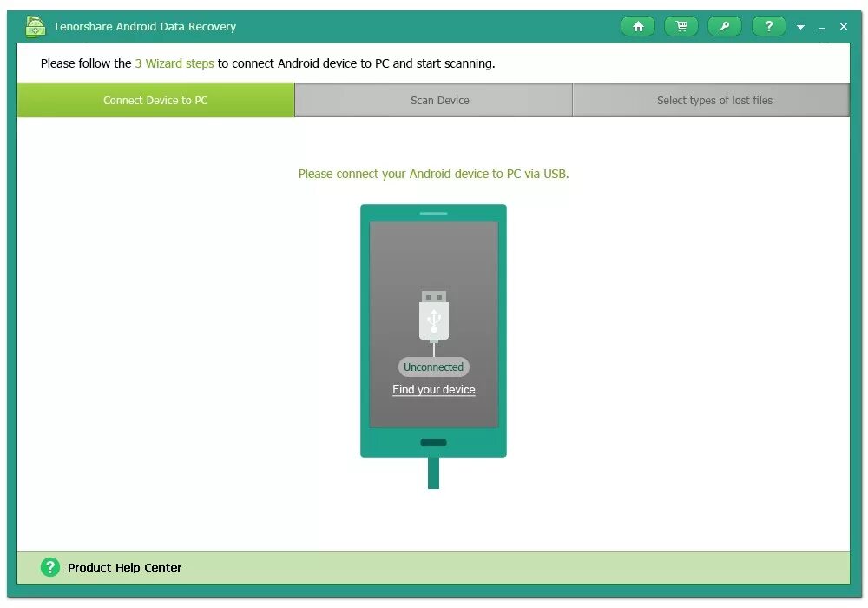Click the 'Tenorshare Android Data Recovery' title text
This screenshot has height=608, width=868.
144,27
